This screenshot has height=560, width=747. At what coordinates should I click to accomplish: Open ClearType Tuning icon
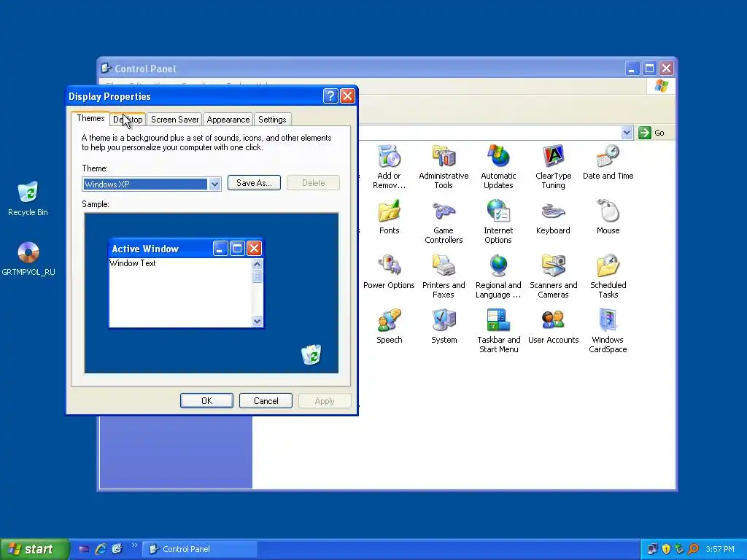[x=553, y=157]
